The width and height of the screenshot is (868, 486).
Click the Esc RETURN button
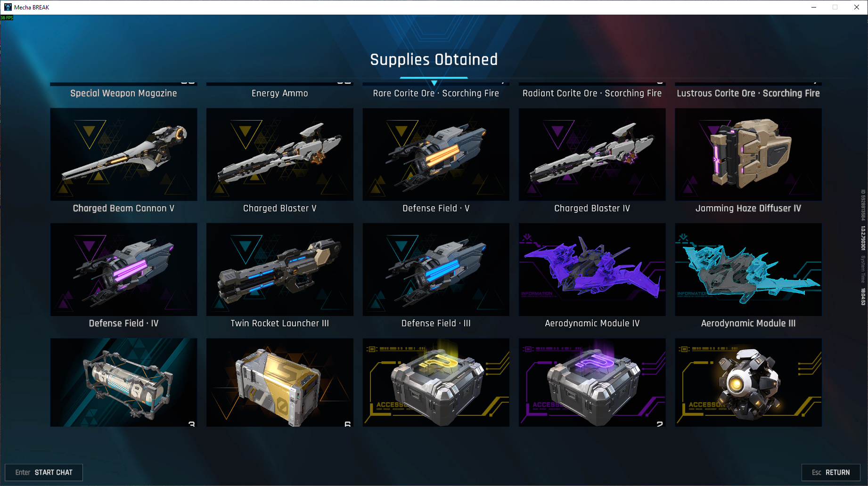coord(831,472)
